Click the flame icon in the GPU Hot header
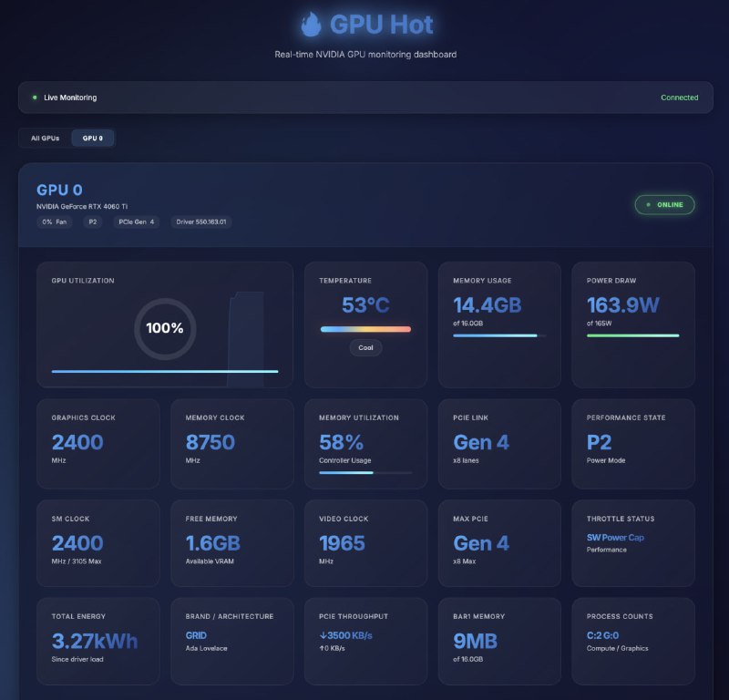The width and height of the screenshot is (729, 700). (x=314, y=25)
